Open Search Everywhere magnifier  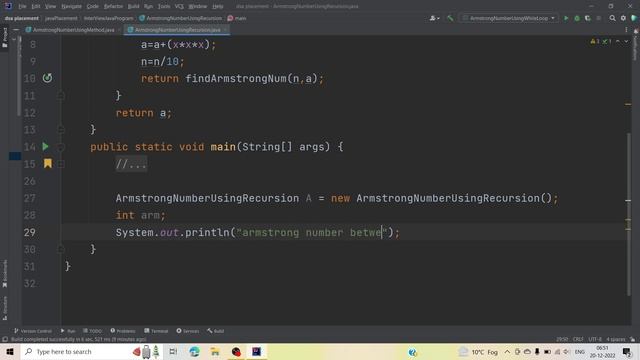[612, 18]
